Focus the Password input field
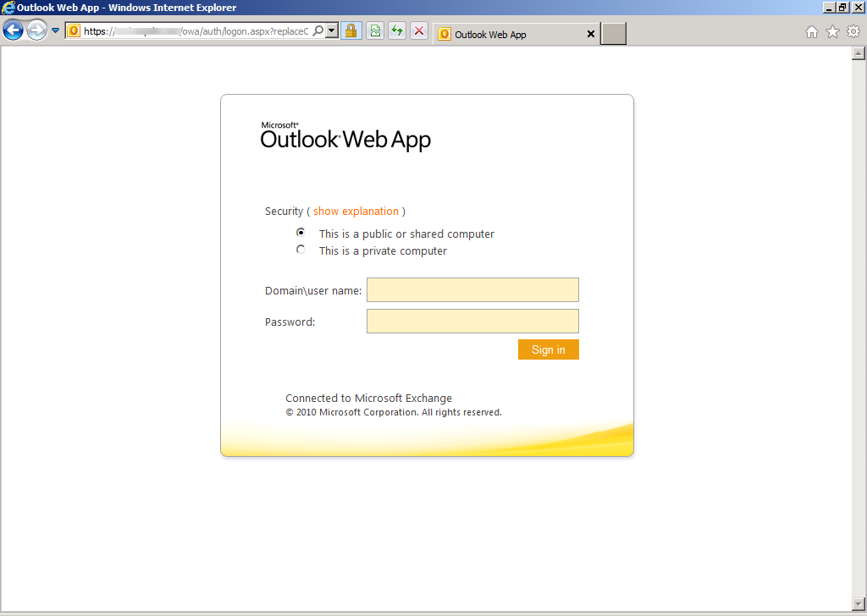867x616 pixels. (x=472, y=322)
